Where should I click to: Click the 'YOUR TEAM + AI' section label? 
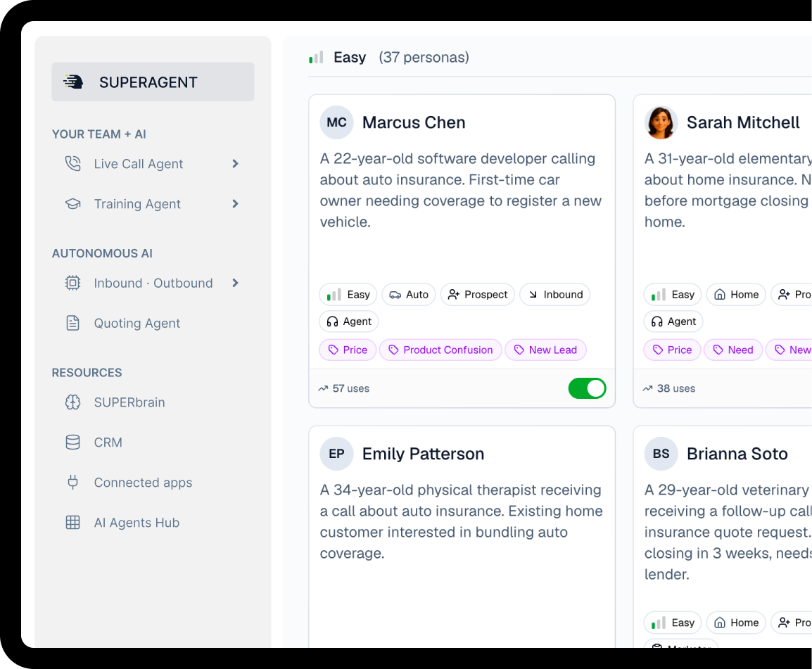(99, 134)
